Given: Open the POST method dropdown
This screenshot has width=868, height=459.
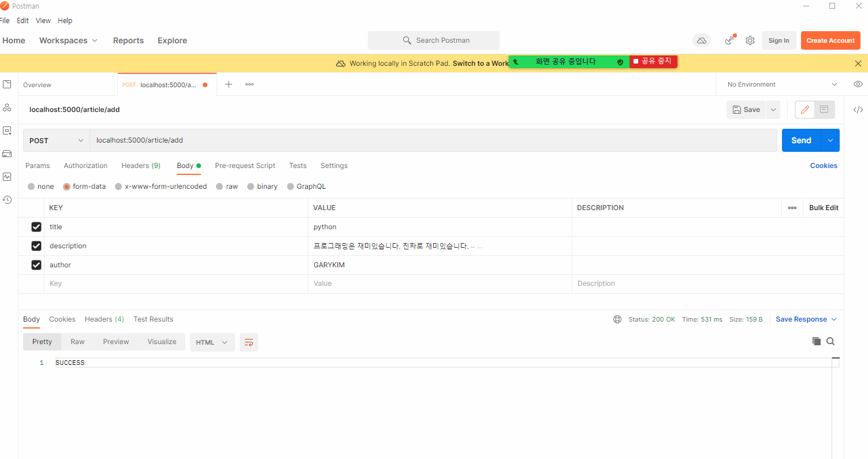Looking at the screenshot, I should [55, 140].
